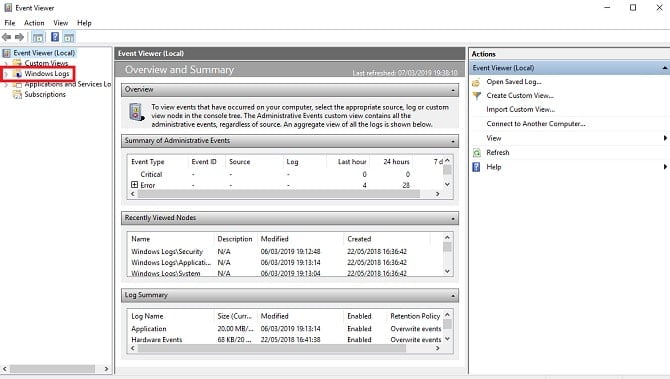670x379 pixels.
Task: Click the Last hour column header
Action: [x=352, y=162]
